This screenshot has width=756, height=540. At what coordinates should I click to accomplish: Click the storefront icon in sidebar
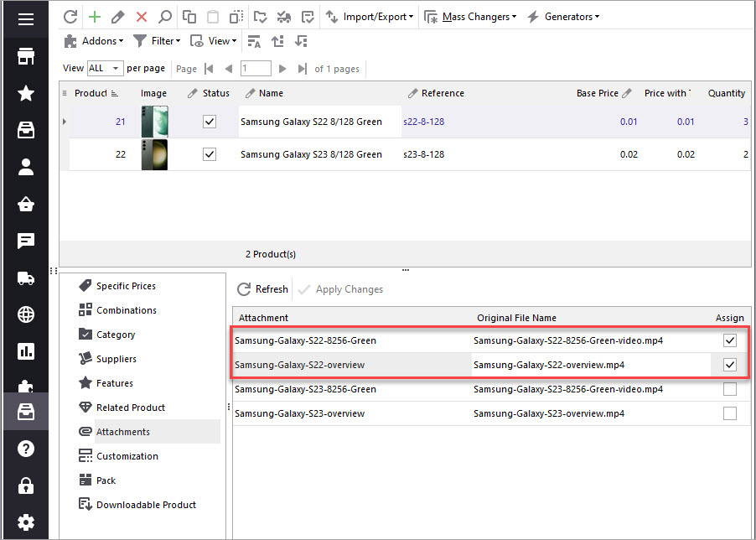[x=25, y=56]
